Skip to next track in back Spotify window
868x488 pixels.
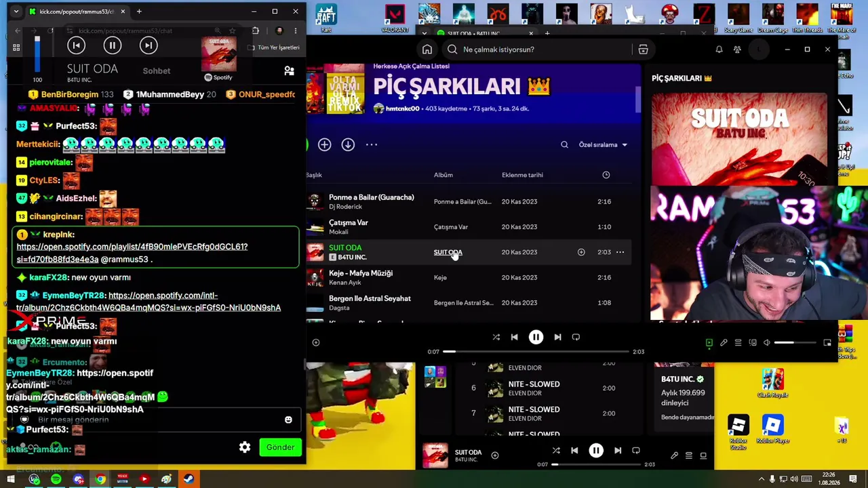click(x=618, y=451)
